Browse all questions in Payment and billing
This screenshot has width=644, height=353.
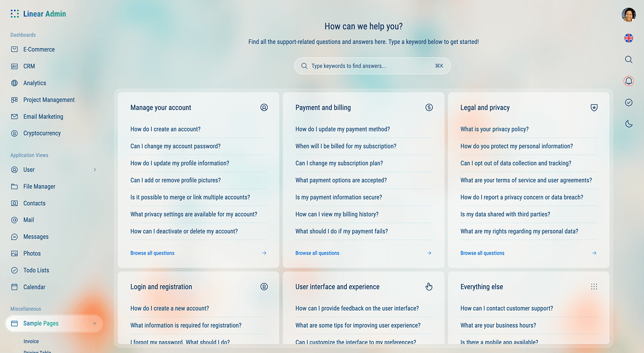pos(317,253)
